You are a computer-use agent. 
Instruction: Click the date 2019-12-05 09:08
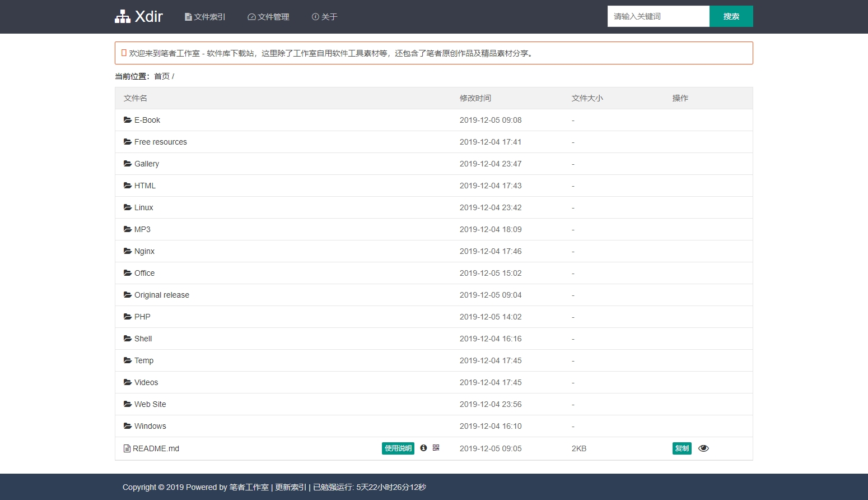coord(491,120)
